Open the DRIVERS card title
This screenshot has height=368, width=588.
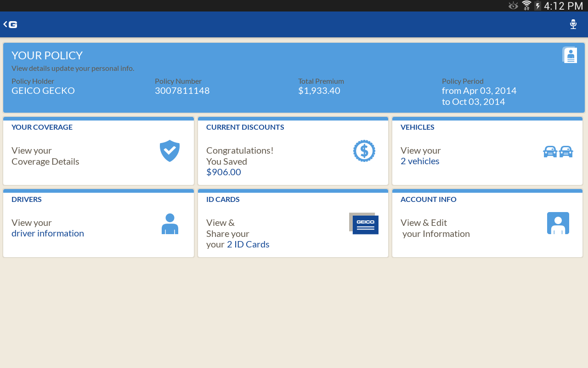pyautogui.click(x=27, y=199)
